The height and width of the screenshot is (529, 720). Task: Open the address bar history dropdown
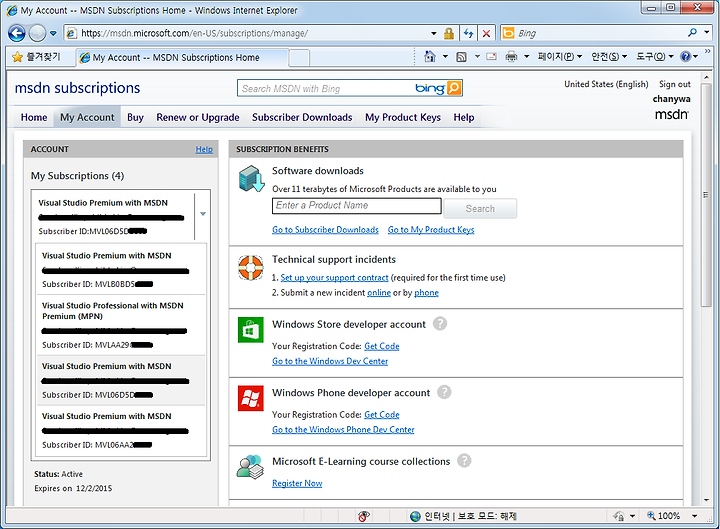pyautogui.click(x=433, y=33)
